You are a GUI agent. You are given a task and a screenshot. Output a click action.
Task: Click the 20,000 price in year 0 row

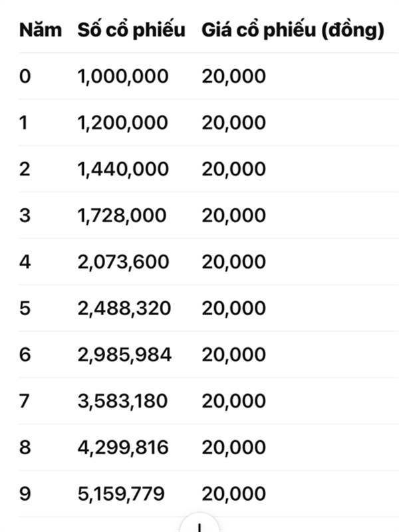[234, 76]
